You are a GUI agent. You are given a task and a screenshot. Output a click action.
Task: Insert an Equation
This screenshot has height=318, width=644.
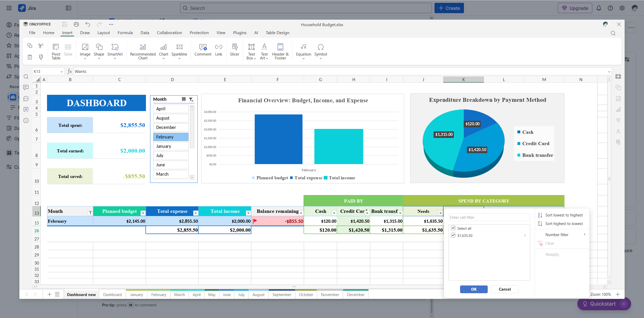pyautogui.click(x=303, y=50)
